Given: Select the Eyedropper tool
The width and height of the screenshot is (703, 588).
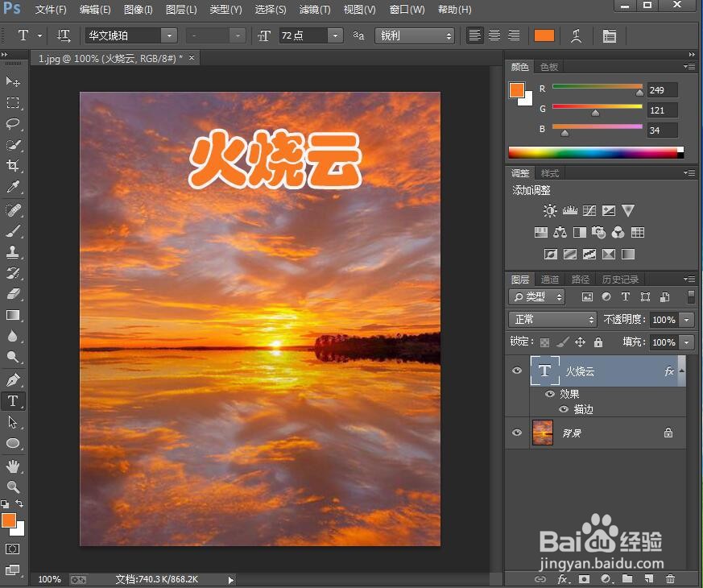Looking at the screenshot, I should point(13,187).
